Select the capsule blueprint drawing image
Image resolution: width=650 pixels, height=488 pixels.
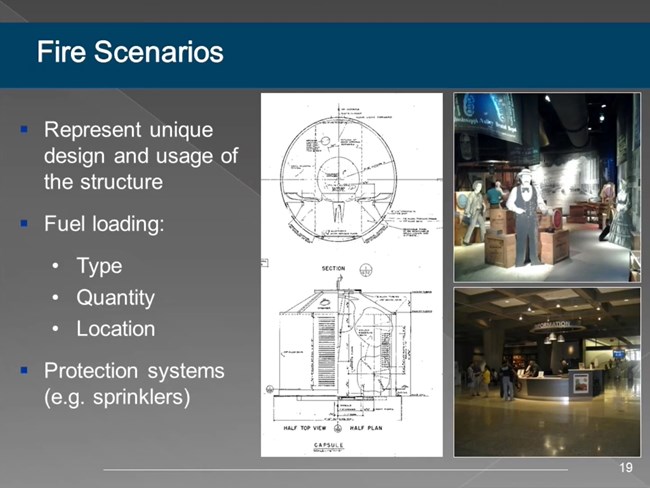tap(351, 275)
